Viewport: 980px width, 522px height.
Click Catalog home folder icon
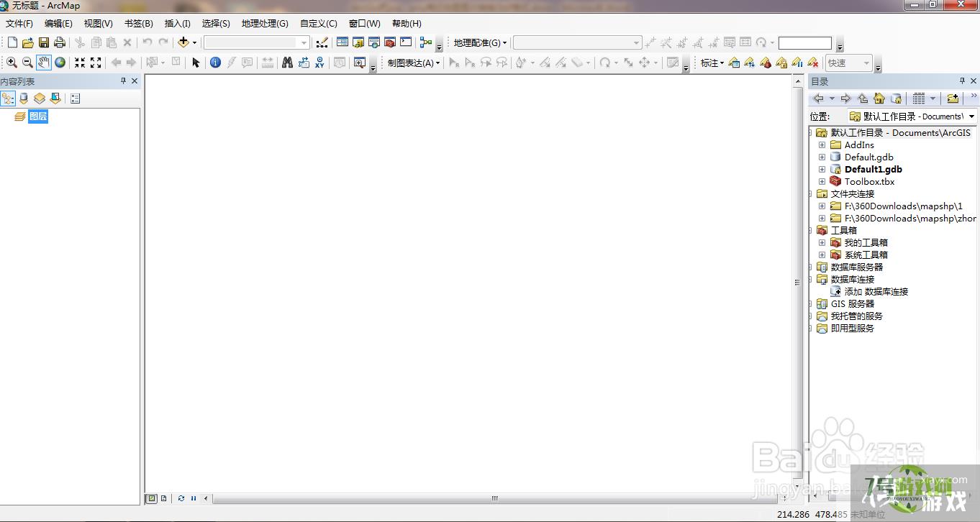[x=879, y=99]
